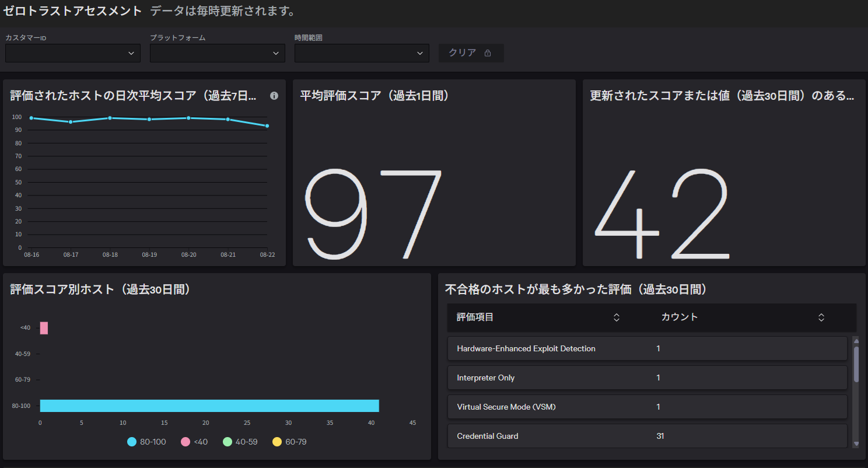Image resolution: width=868 pixels, height=468 pixels.
Task: Open the カスタマーID dropdown
Action: (73, 53)
